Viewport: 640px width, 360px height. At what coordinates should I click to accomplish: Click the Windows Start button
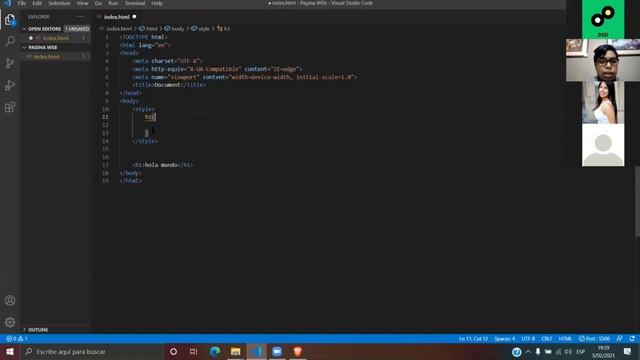coord(10,351)
